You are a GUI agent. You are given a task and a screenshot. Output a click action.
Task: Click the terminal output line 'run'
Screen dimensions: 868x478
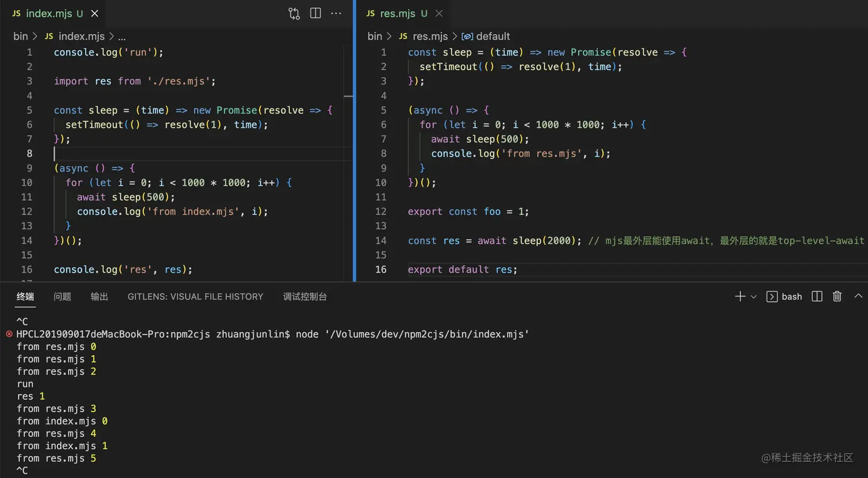25,384
